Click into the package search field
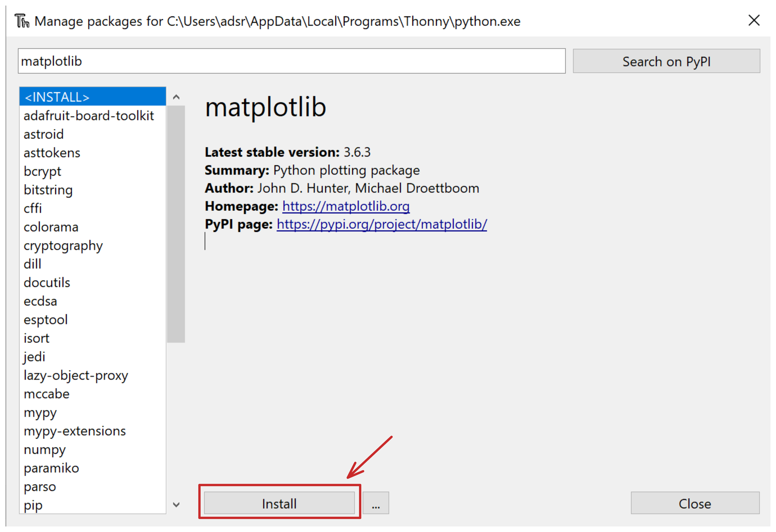776x532 pixels. point(292,61)
